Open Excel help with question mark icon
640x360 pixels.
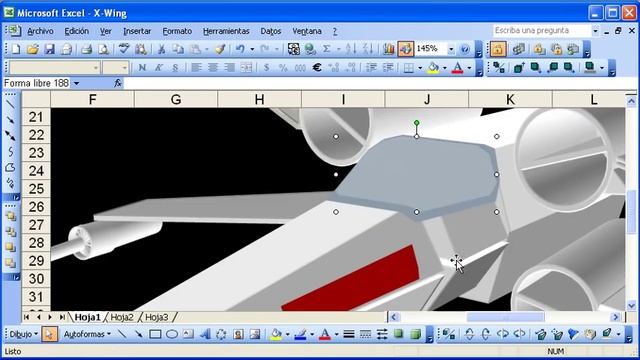click(x=465, y=49)
